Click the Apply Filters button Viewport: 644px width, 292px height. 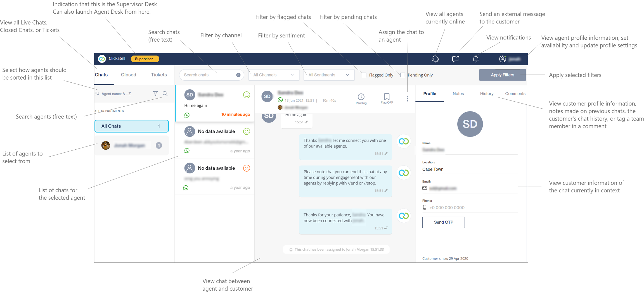point(502,75)
